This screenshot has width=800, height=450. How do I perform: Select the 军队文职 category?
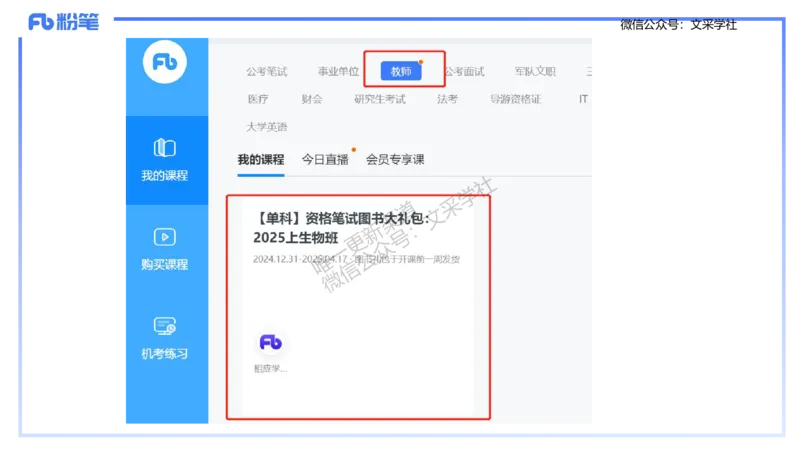point(535,71)
